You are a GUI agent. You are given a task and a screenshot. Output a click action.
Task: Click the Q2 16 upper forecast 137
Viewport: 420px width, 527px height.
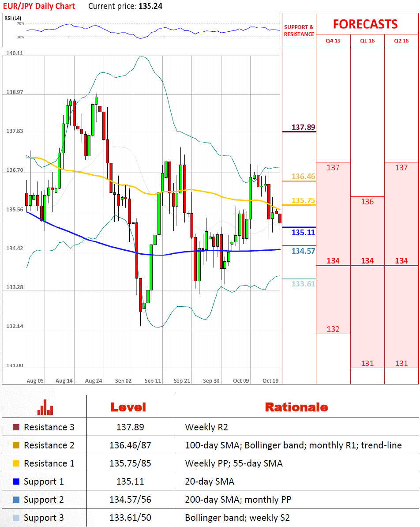pyautogui.click(x=401, y=168)
